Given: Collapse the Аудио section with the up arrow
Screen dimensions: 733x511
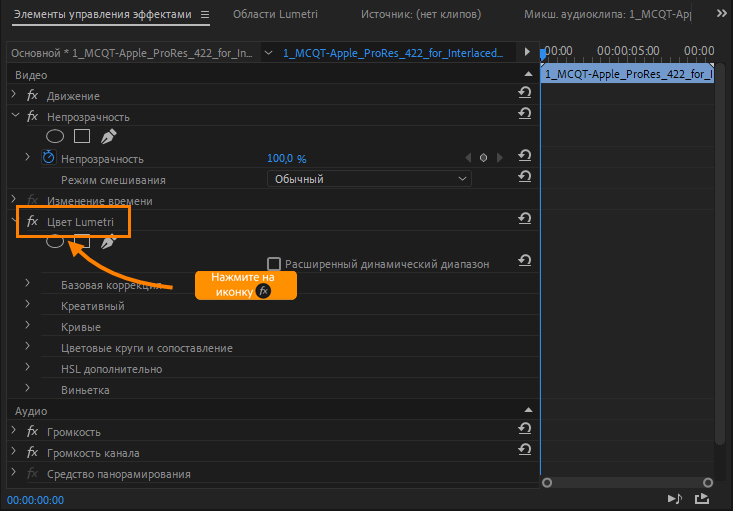Looking at the screenshot, I should tap(528, 410).
